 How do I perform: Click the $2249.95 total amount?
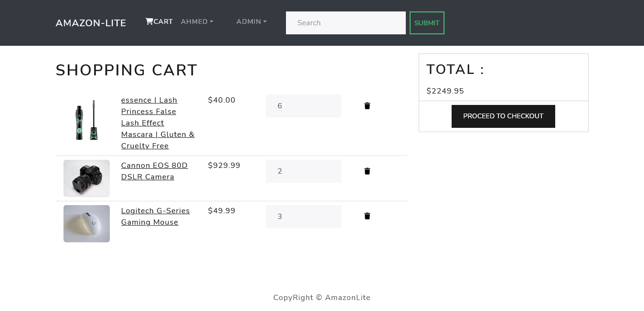click(445, 91)
